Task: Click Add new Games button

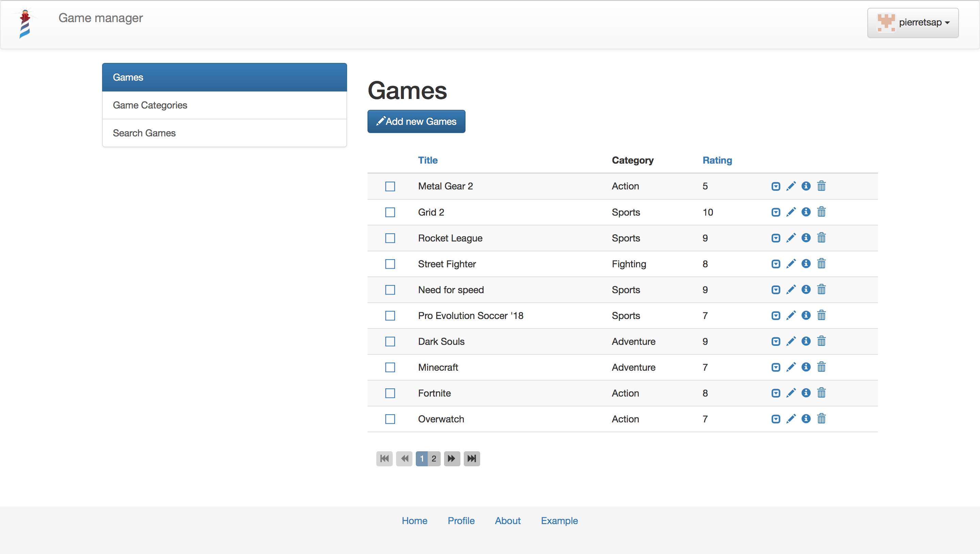Action: (416, 121)
